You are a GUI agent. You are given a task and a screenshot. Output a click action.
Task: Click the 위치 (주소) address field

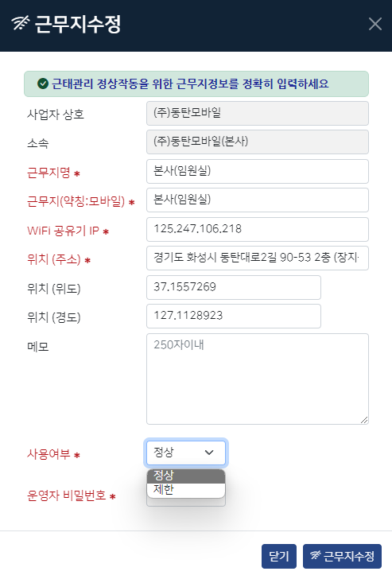point(258,258)
